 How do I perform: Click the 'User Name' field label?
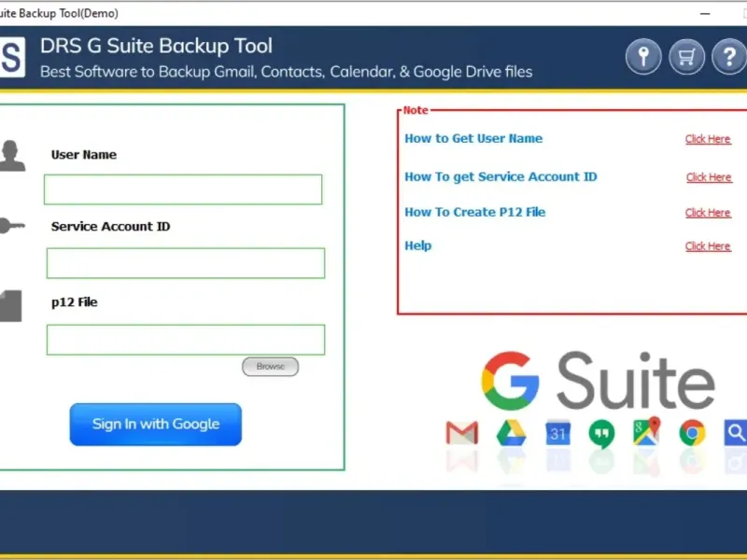coord(84,155)
